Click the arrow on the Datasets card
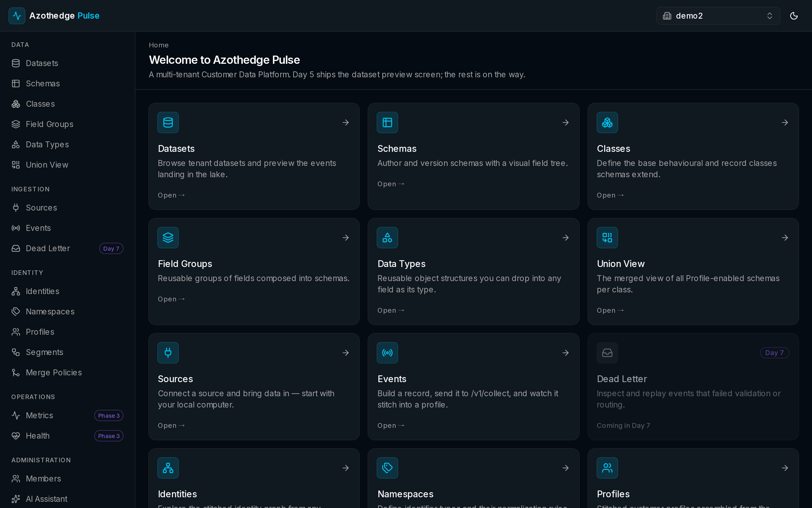The height and width of the screenshot is (508, 812). (x=346, y=122)
